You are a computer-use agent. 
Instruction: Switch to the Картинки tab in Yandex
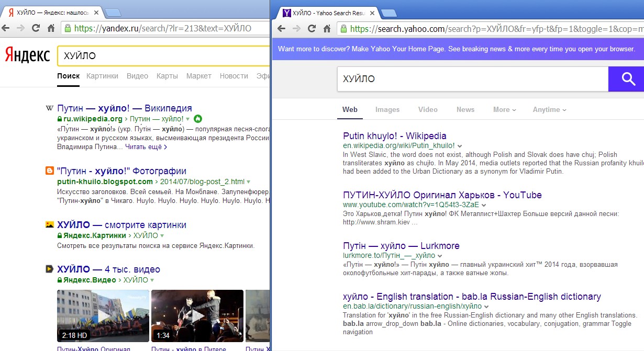click(x=102, y=76)
